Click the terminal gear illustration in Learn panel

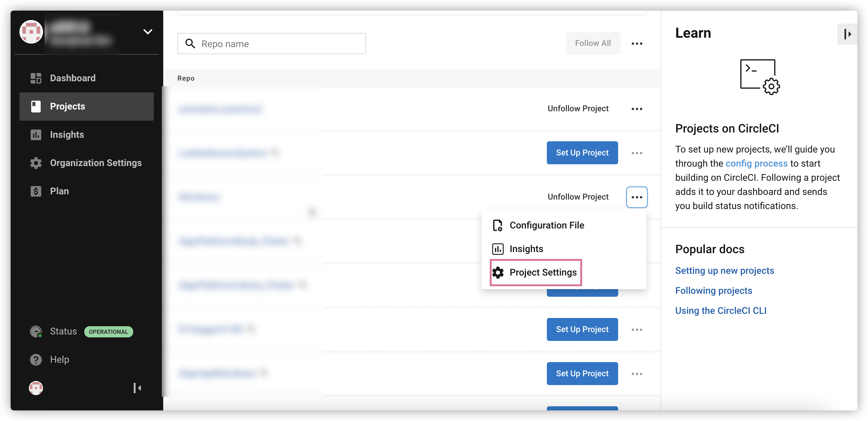point(760,77)
